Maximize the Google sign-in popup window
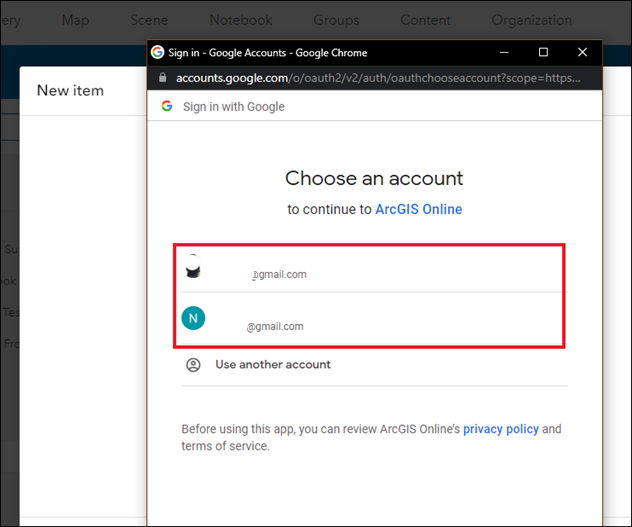Image resolution: width=632 pixels, height=527 pixels. pyautogui.click(x=543, y=53)
